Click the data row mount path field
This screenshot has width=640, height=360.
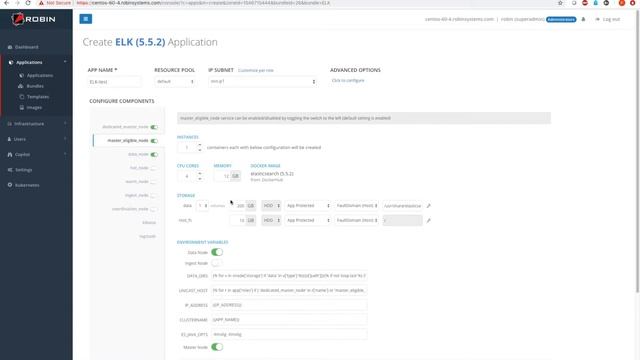[402, 206]
